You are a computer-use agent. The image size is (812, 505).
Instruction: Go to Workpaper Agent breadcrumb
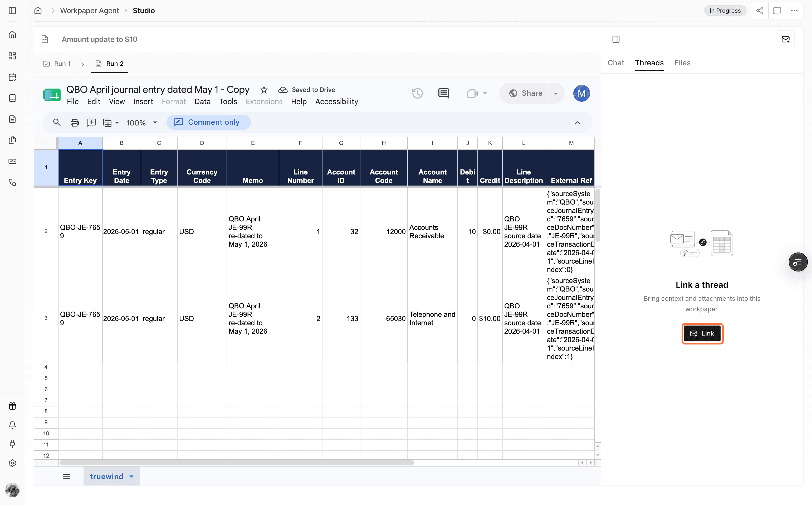pyautogui.click(x=90, y=11)
